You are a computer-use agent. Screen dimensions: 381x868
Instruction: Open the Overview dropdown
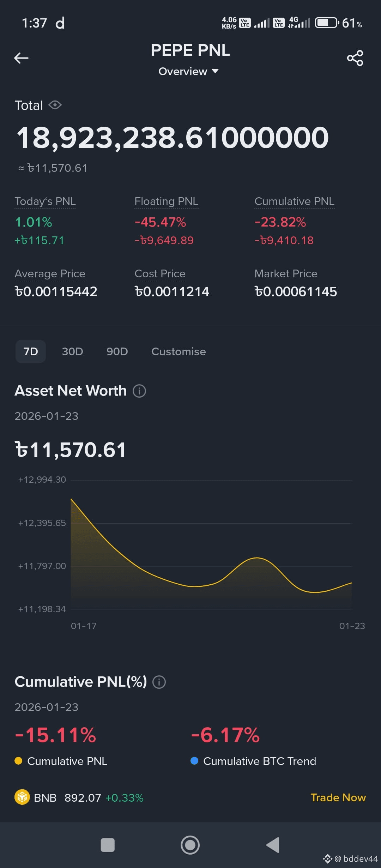[x=188, y=71]
